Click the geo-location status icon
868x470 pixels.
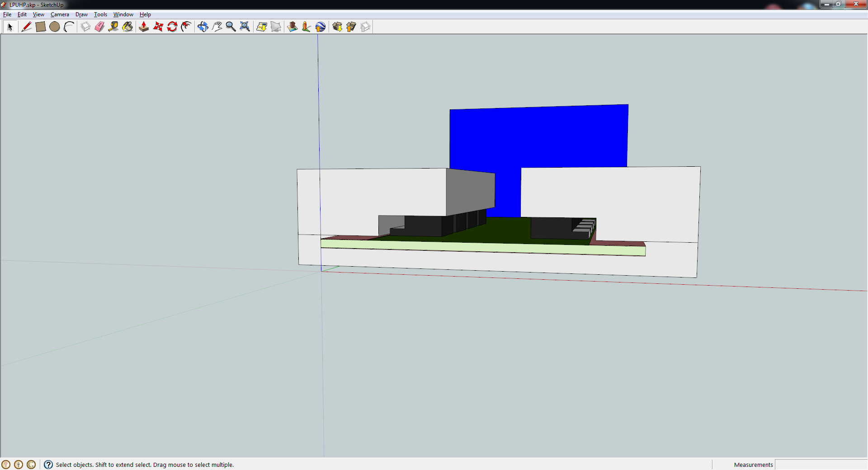coord(6,465)
